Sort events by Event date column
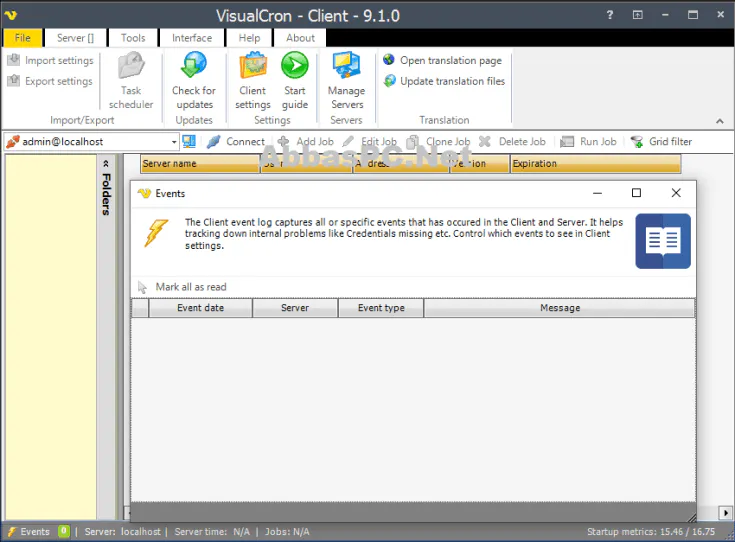The image size is (735, 542). tap(201, 308)
